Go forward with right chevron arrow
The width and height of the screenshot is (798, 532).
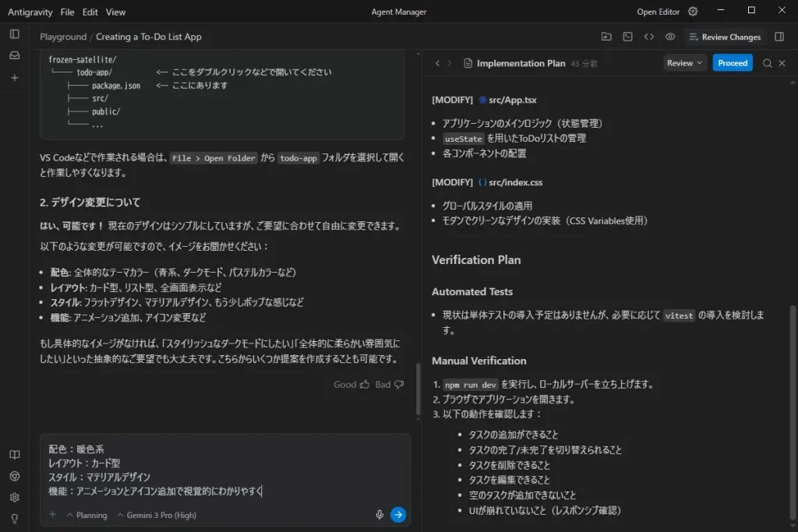click(450, 63)
